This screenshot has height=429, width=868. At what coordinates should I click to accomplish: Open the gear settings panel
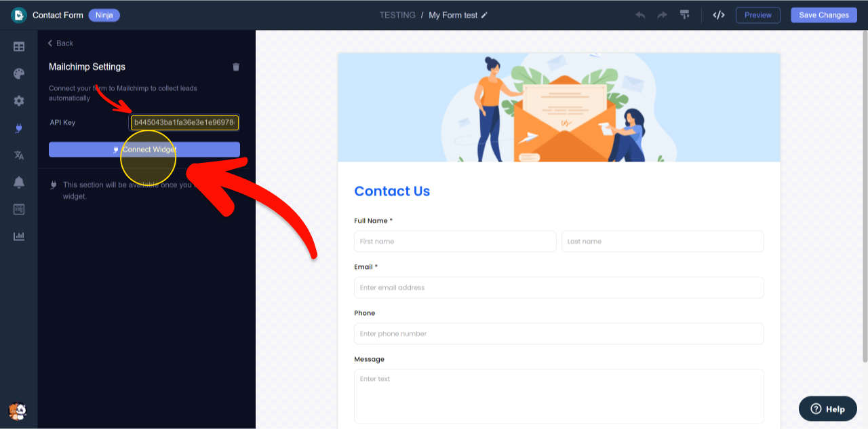pos(19,100)
